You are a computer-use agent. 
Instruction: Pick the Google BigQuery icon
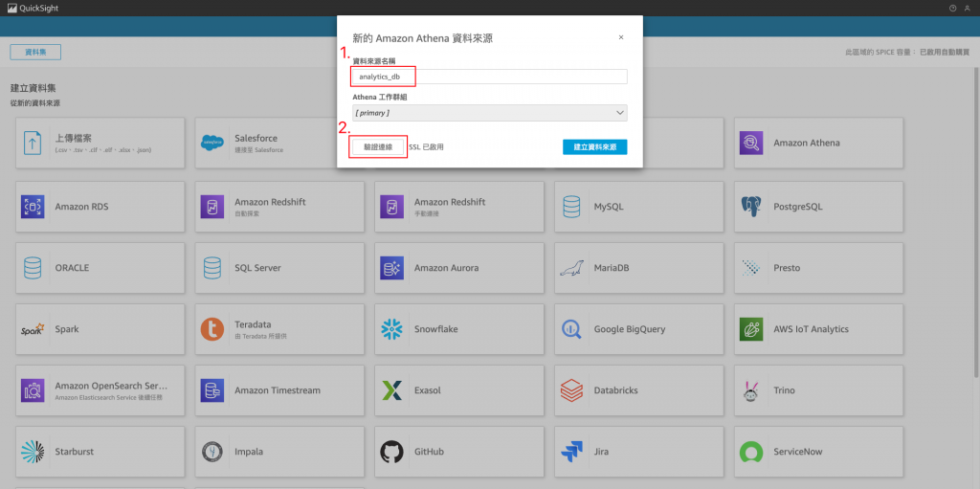click(571, 329)
